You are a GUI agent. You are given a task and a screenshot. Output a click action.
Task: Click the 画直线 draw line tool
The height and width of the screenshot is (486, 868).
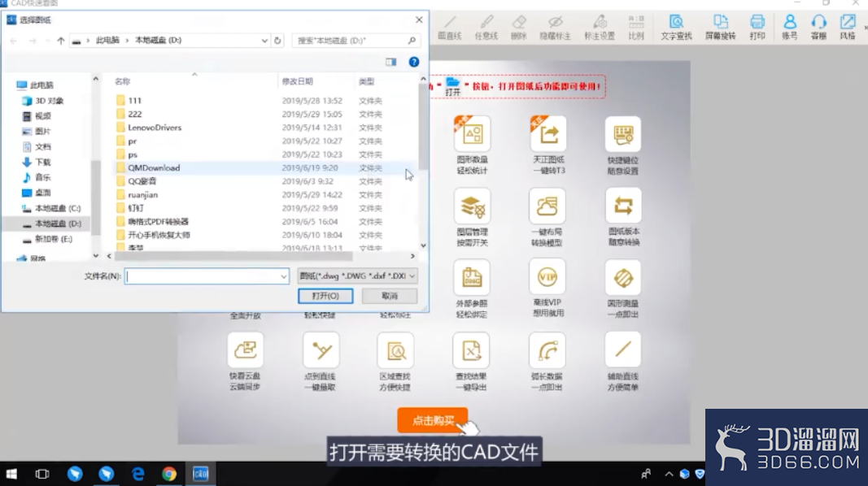coord(450,28)
